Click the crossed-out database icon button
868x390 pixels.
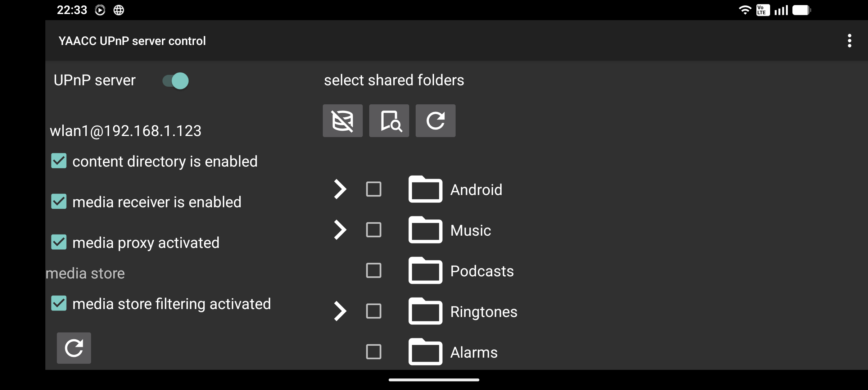coord(343,121)
